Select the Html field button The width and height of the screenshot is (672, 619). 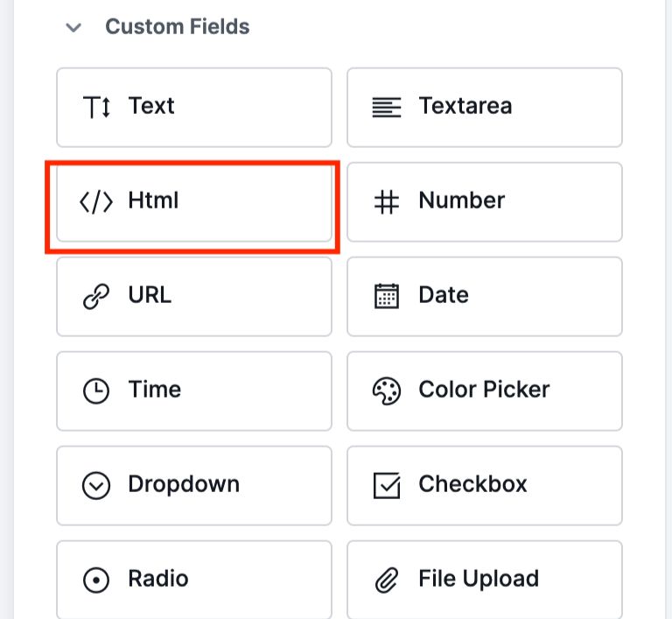pos(194,201)
